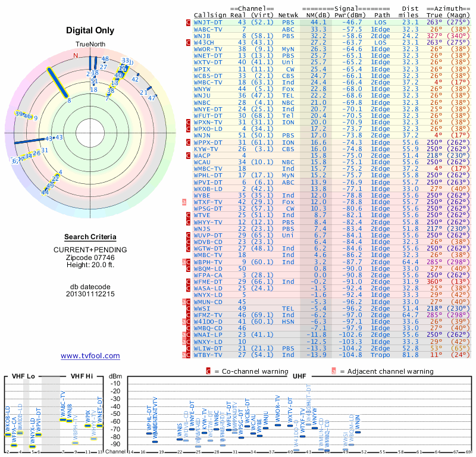This screenshot has height=457, width=476.
Task: Click the channel 8 bar on the radar plot
Action: click(57, 83)
